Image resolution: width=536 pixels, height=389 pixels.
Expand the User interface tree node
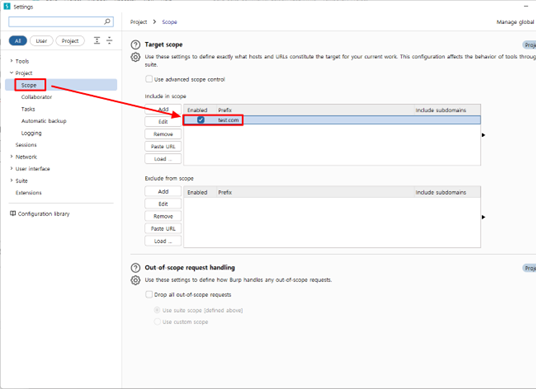point(11,169)
